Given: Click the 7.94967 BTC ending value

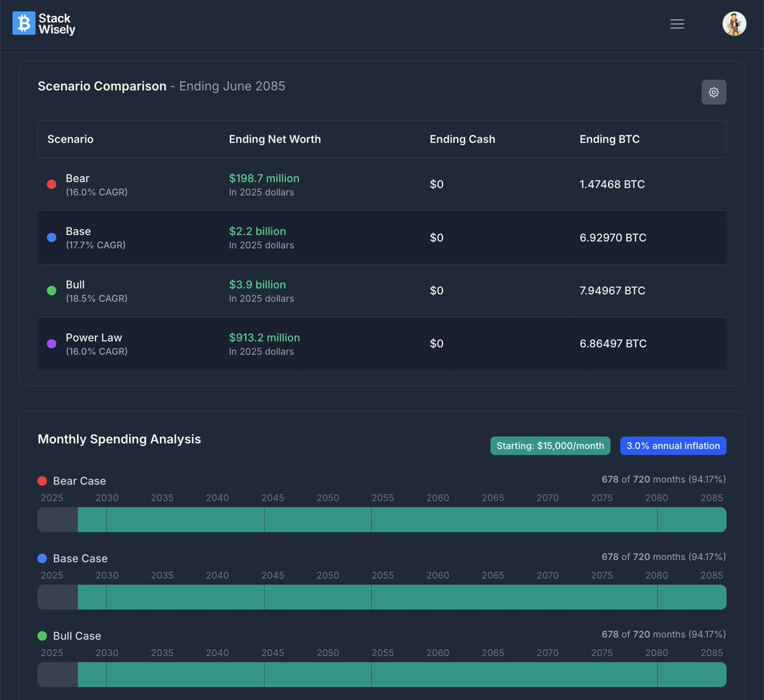Looking at the screenshot, I should (612, 290).
